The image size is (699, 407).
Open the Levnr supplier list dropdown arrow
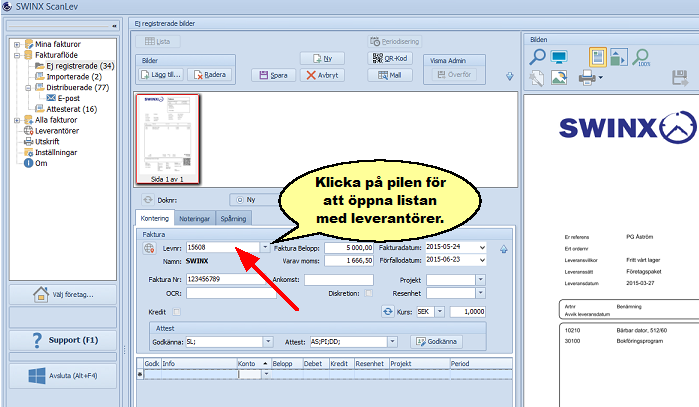point(265,247)
